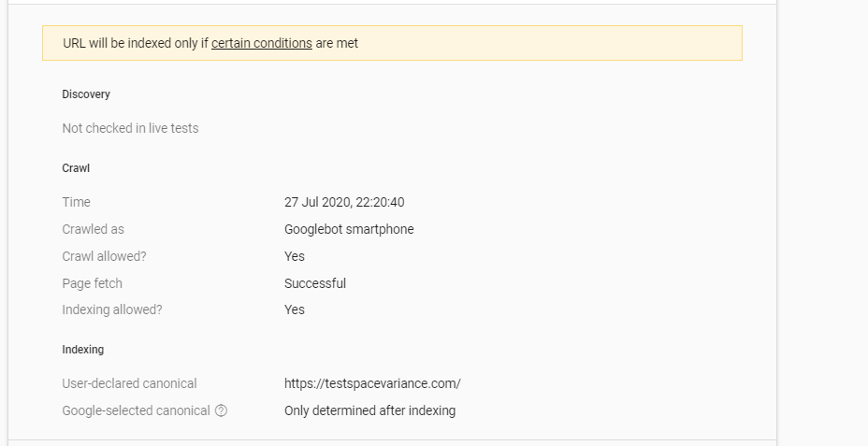Screen dimensions: 868x446
Task: Select the Crawl section heading
Action: 76,168
